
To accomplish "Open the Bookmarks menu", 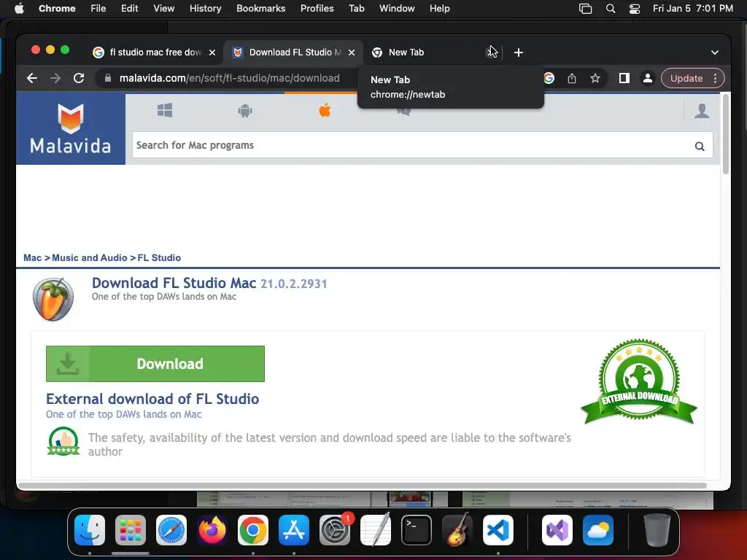I will (x=261, y=9).
